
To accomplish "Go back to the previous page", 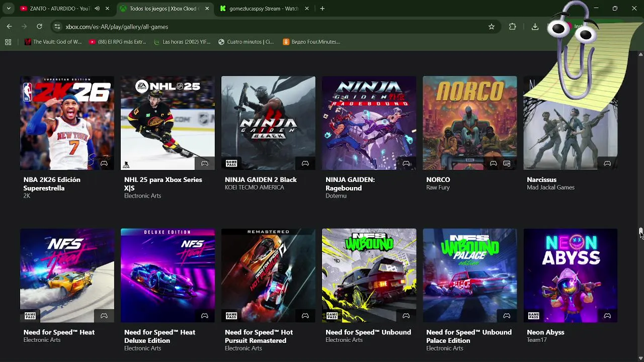I will (x=9, y=27).
